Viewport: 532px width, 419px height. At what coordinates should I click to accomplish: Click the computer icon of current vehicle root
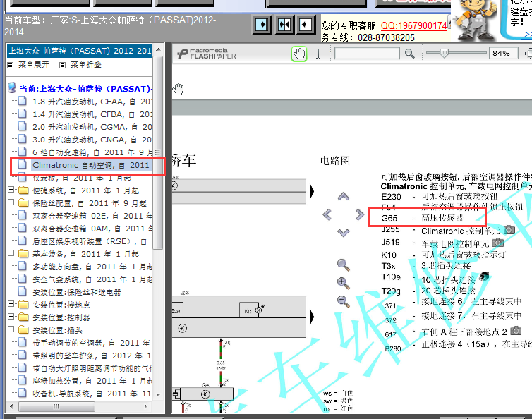tap(12, 88)
